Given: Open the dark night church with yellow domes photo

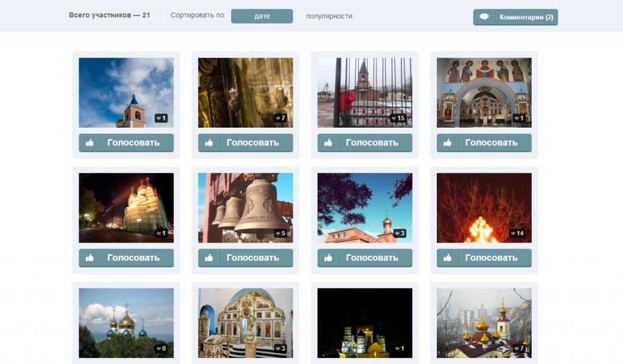Looking at the screenshot, I should [364, 322].
